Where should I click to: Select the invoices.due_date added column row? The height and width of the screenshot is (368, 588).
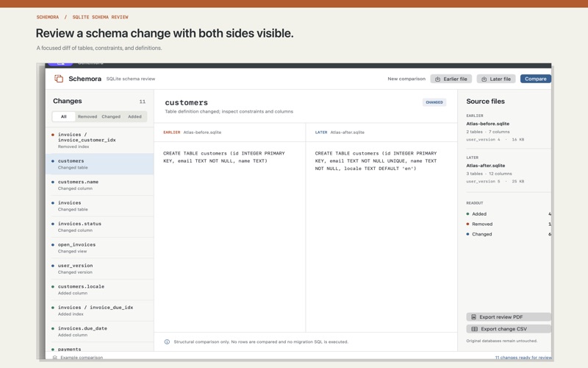[x=99, y=332]
